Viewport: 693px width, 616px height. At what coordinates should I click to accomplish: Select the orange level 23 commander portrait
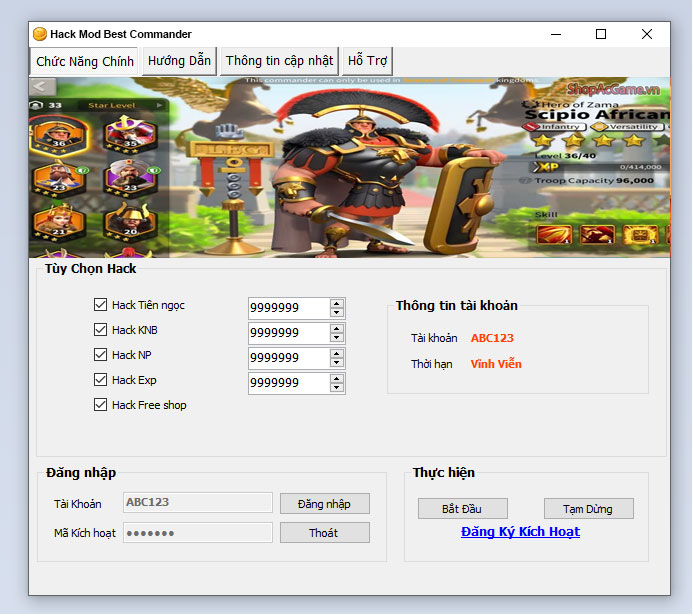click(x=59, y=177)
